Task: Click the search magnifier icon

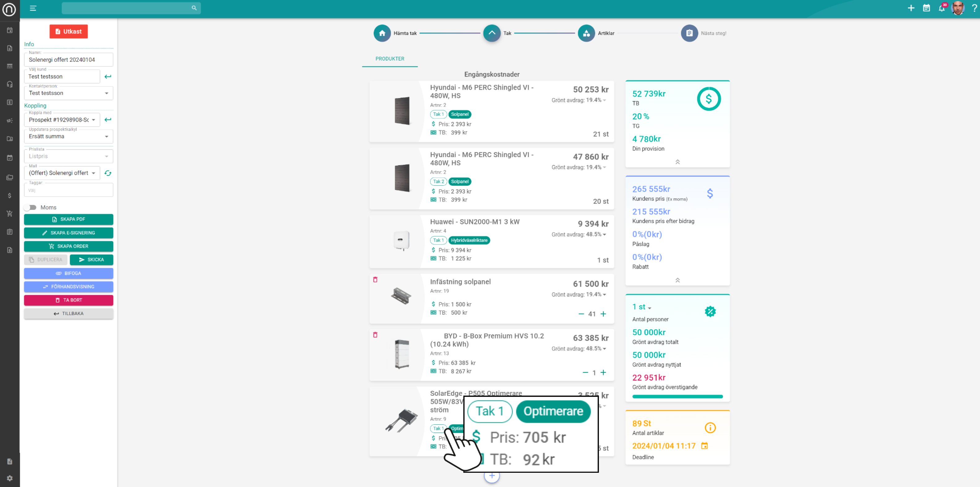Action: tap(194, 8)
